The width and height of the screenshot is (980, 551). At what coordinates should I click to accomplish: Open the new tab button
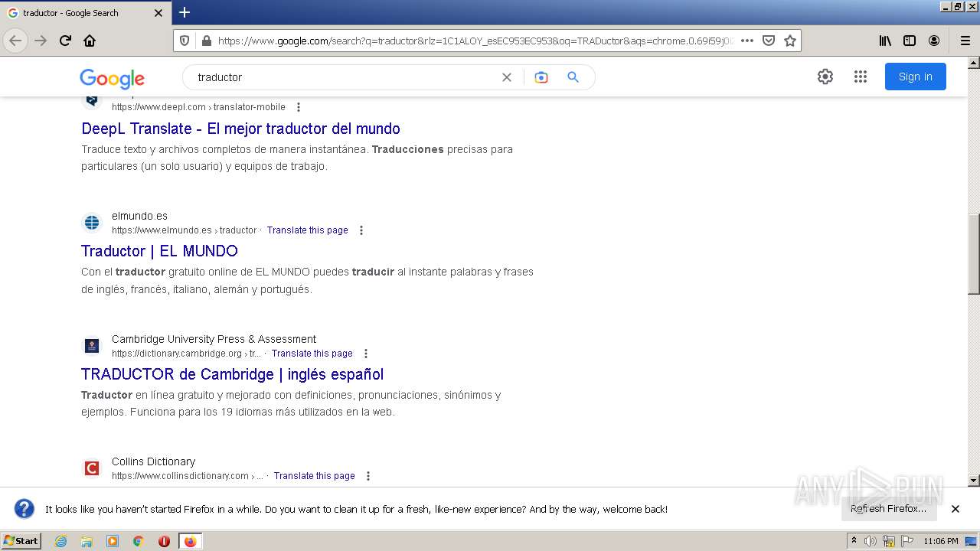pos(185,12)
